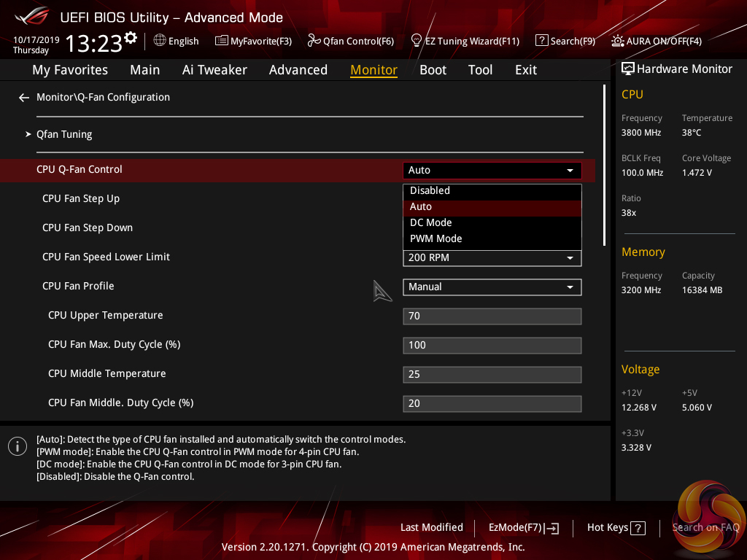Click the Monitor\Q-Fan Configuration breadcrumb

(x=103, y=97)
